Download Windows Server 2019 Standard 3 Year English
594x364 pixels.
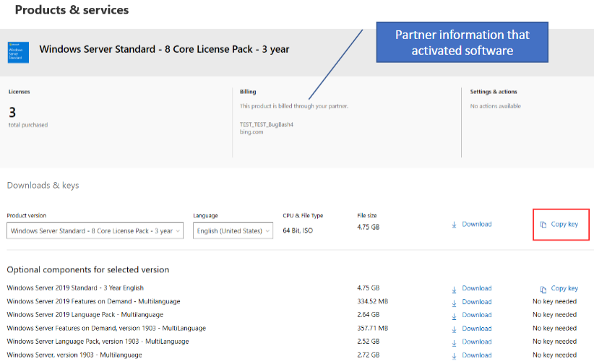tap(476, 288)
